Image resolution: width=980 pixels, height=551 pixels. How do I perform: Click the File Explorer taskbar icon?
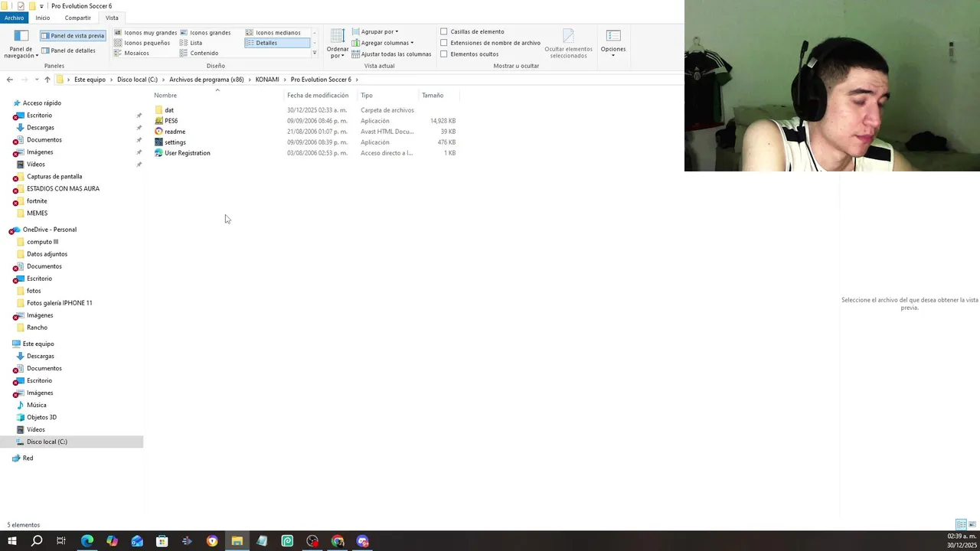click(x=237, y=541)
